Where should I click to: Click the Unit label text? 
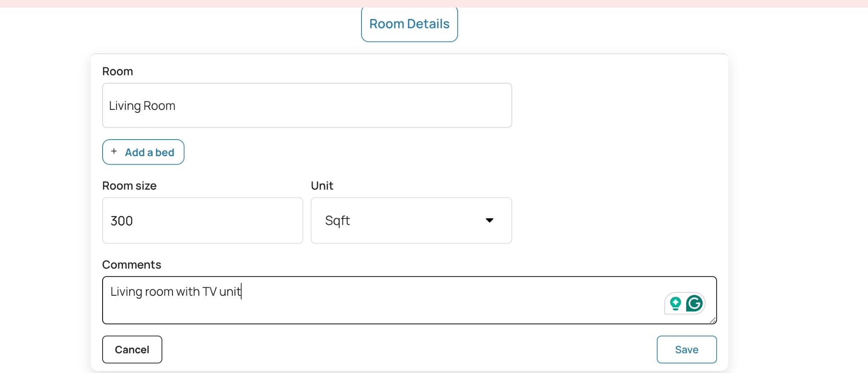coord(322,186)
